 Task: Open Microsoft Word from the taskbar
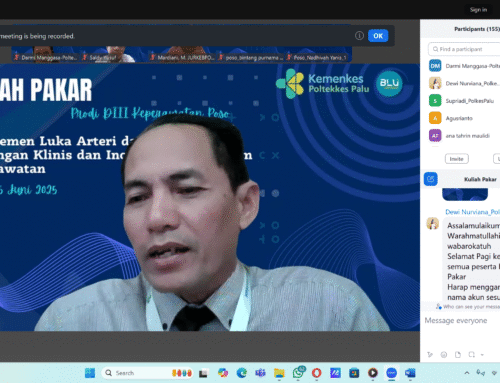tap(410, 373)
